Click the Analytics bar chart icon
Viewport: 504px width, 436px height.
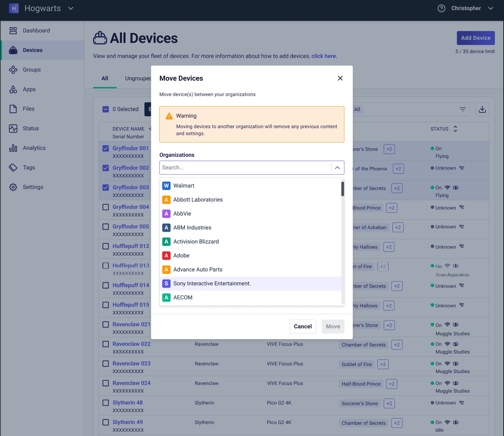point(13,148)
